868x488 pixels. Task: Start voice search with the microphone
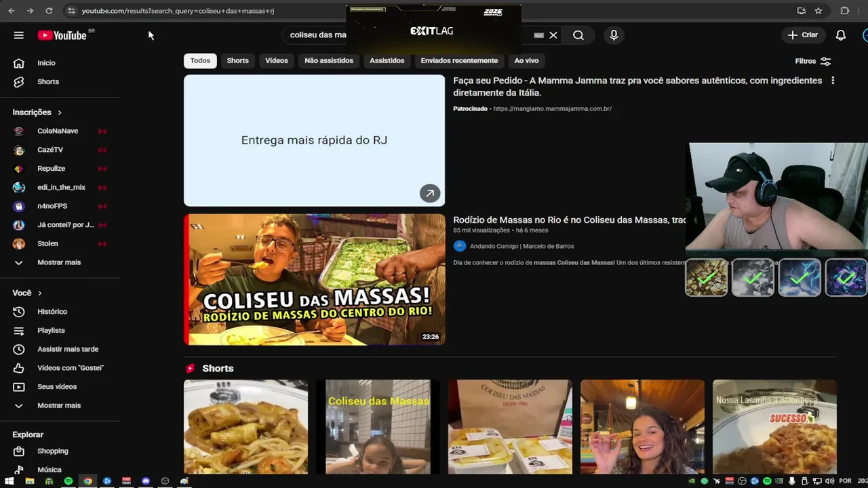[614, 35]
